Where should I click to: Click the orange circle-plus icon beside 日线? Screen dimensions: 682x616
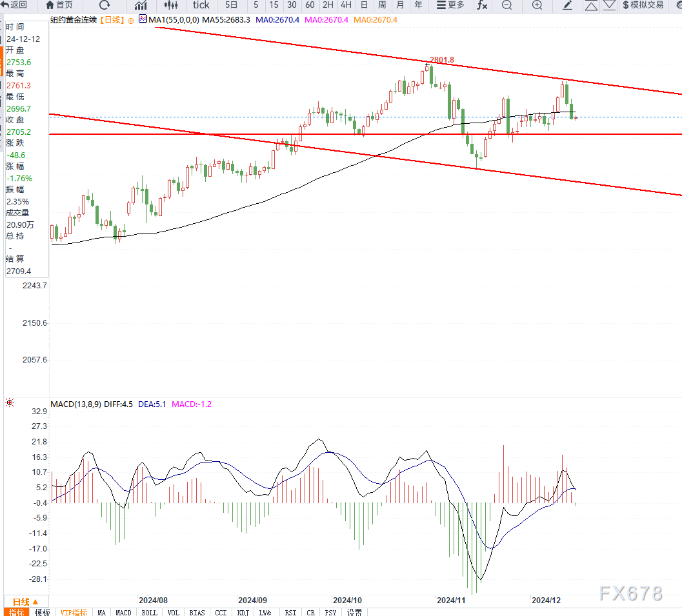tap(130, 21)
